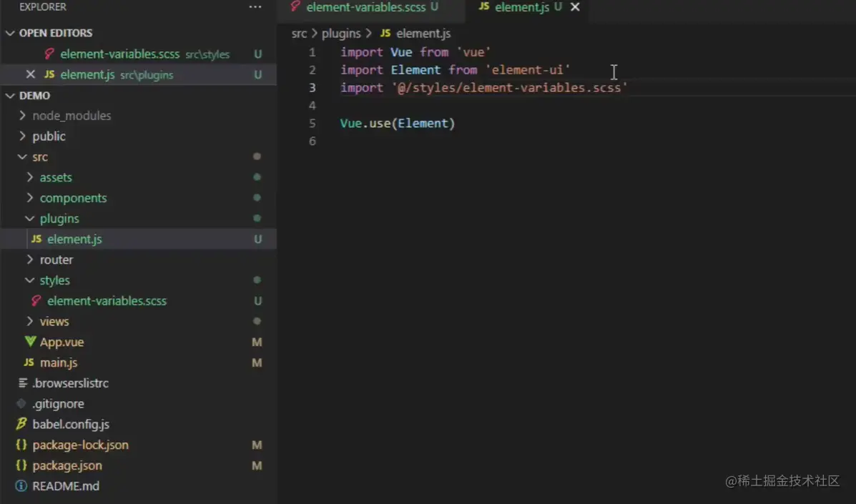This screenshot has width=856, height=504.
Task: Click the braces icon beside package.json
Action: coord(21,465)
